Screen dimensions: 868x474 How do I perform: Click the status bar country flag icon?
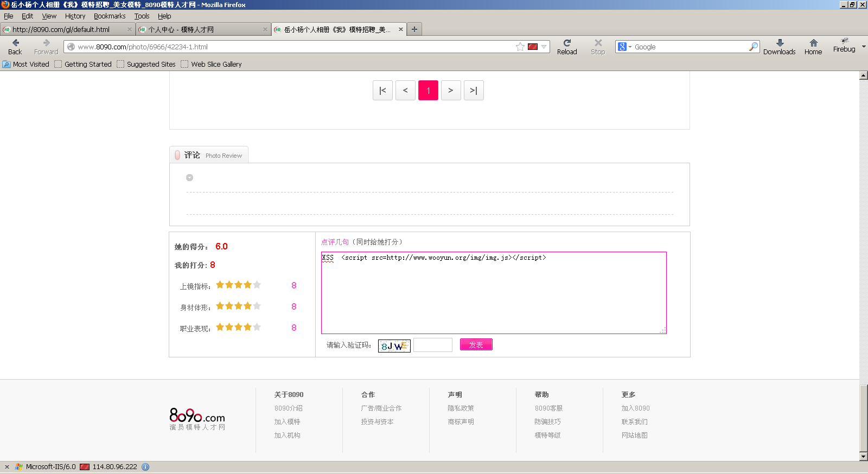coord(85,466)
